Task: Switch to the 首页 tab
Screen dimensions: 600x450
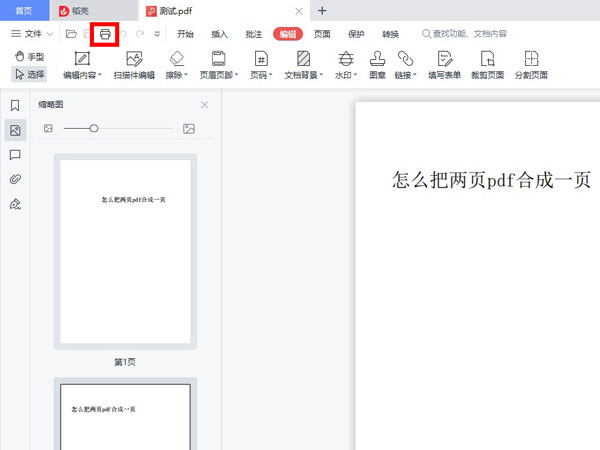Action: [x=24, y=11]
